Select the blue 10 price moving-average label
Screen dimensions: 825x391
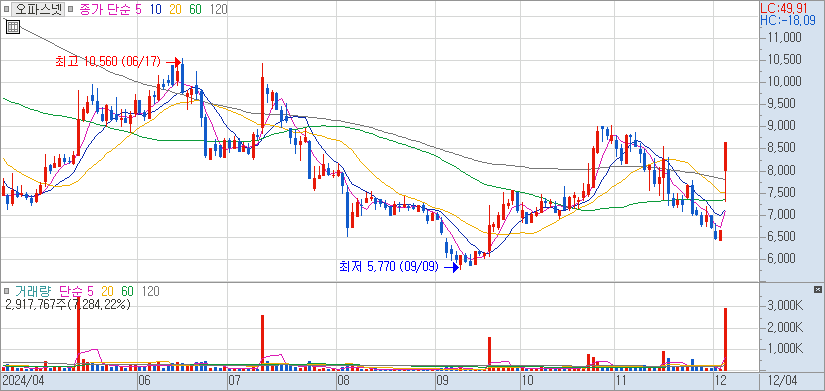(156, 9)
